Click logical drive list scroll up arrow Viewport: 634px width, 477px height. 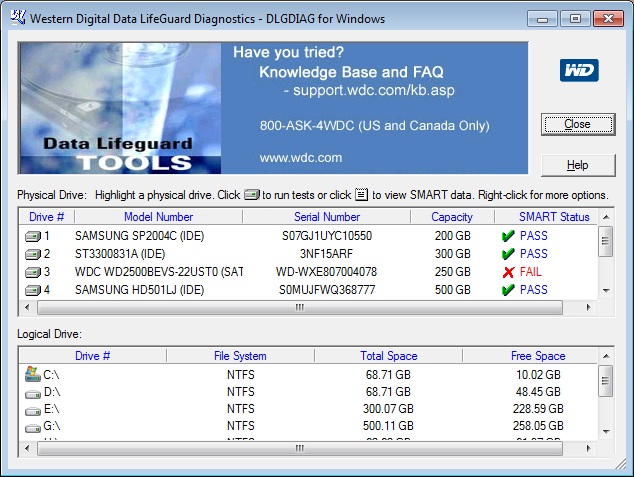click(606, 356)
